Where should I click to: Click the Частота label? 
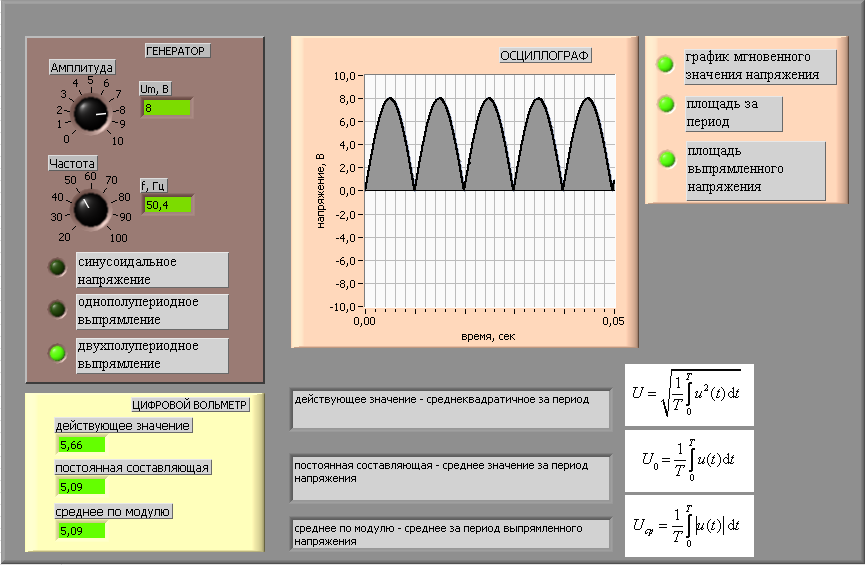[72, 163]
